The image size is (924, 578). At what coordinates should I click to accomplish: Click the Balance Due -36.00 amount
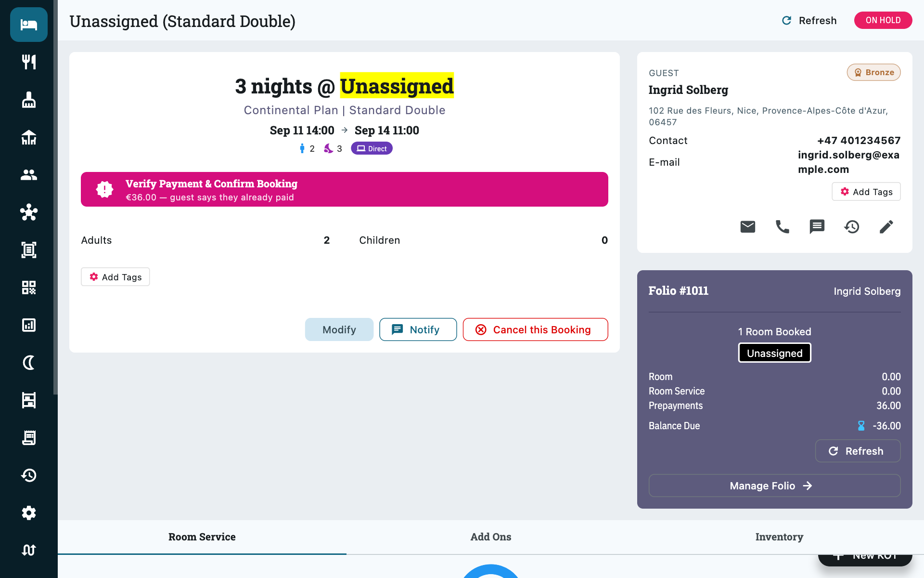(x=886, y=426)
